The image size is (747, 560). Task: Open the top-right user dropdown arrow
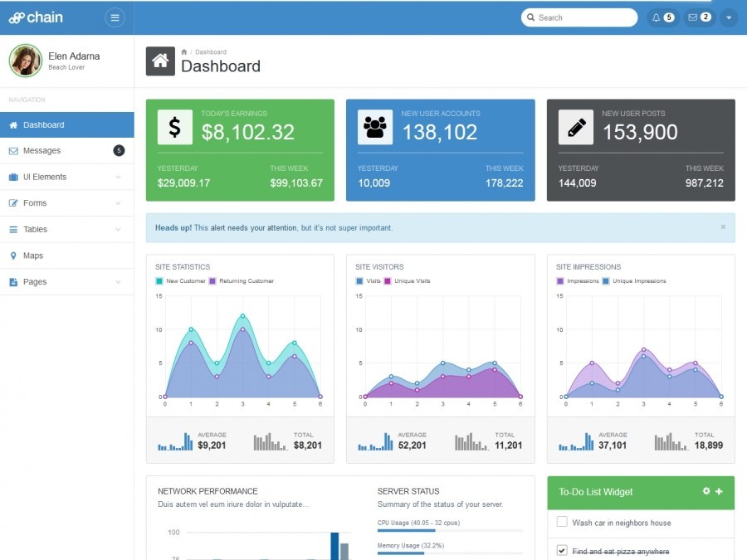pos(729,17)
